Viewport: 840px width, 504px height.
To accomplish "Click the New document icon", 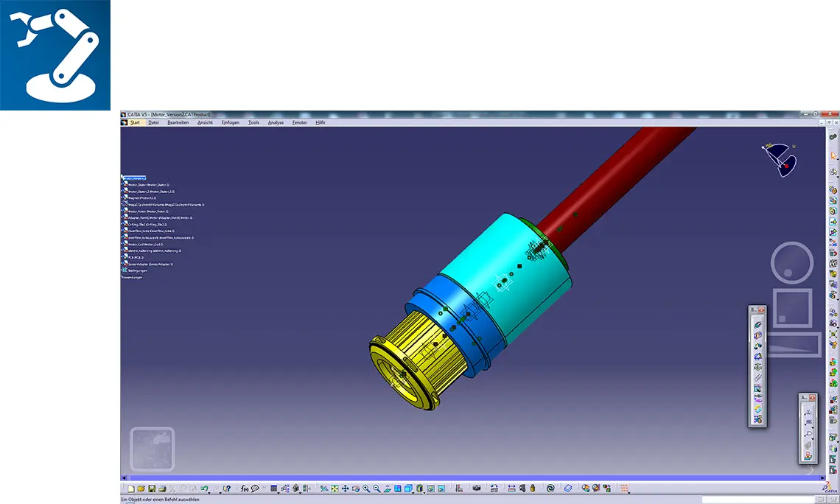I will point(130,489).
